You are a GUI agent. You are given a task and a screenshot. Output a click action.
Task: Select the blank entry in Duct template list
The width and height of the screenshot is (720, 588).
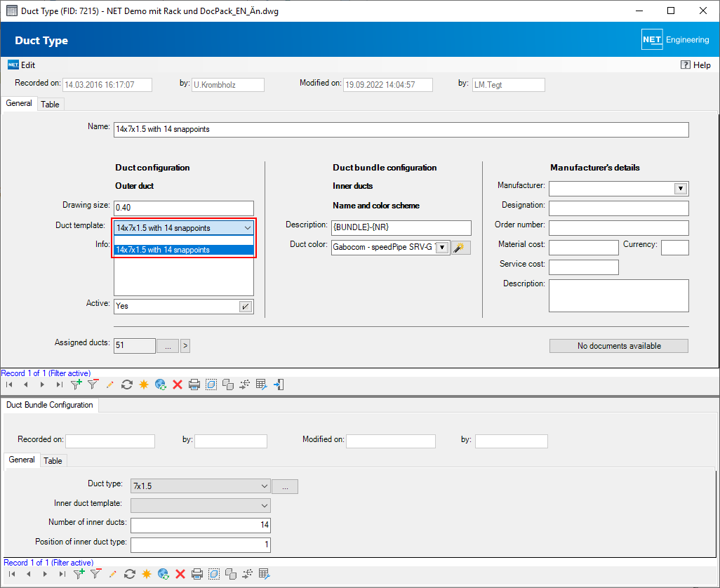(184, 241)
